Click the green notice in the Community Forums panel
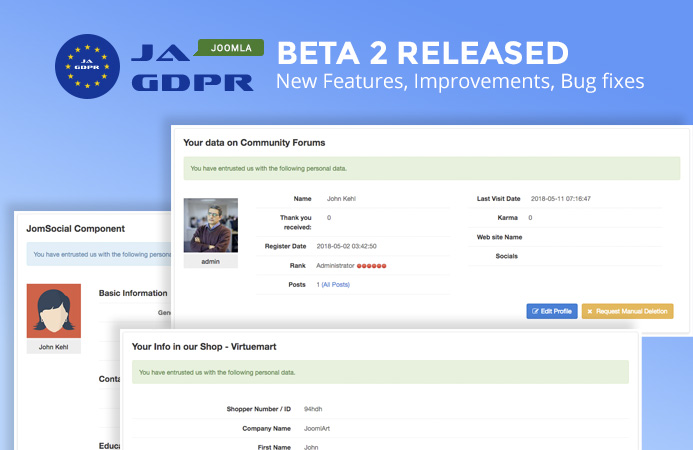 click(432, 168)
